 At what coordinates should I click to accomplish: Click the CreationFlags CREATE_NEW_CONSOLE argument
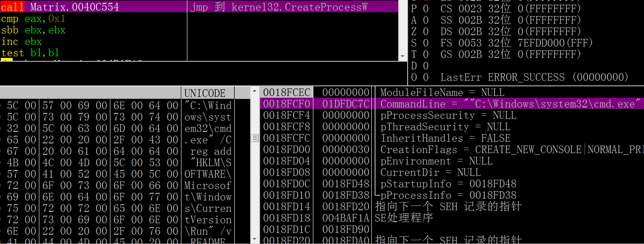coord(512,149)
